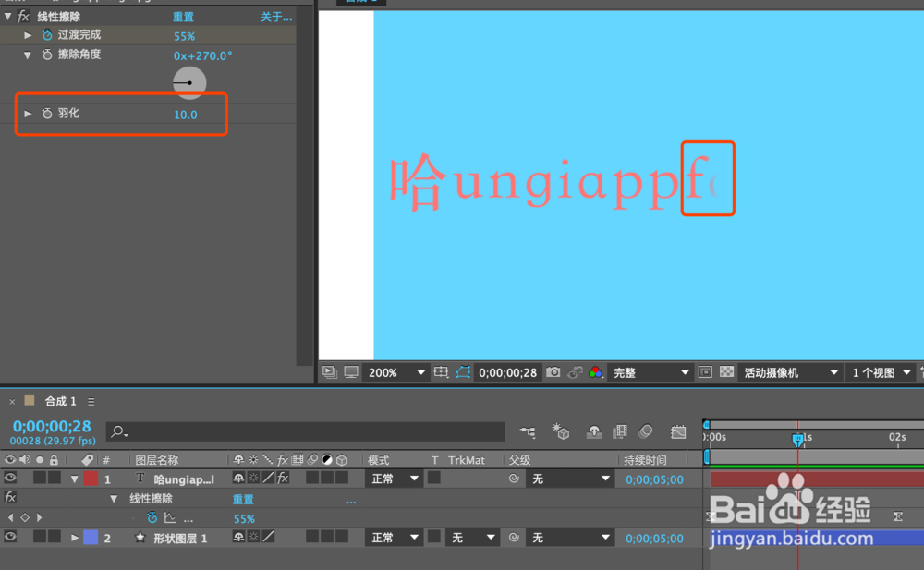Open graph editor icon in timeline
The height and width of the screenshot is (570, 924).
point(678,431)
